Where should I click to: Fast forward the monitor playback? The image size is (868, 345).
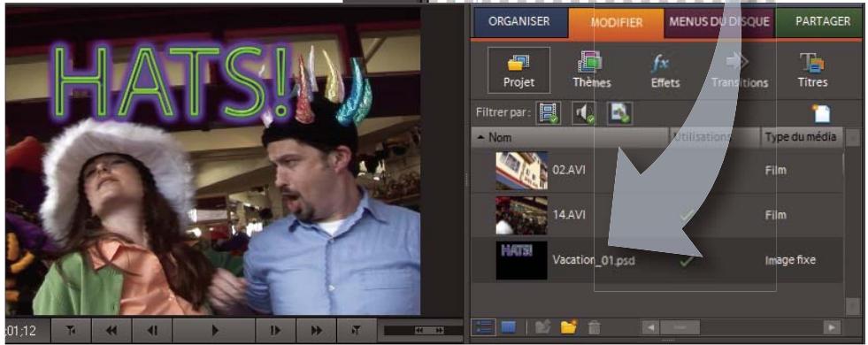click(x=316, y=331)
